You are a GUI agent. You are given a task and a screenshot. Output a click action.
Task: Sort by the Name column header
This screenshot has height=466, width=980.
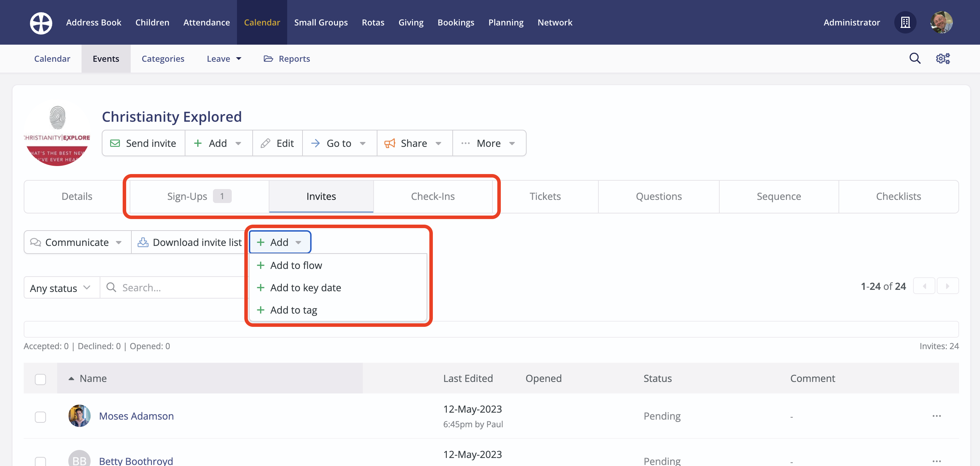[x=93, y=378]
